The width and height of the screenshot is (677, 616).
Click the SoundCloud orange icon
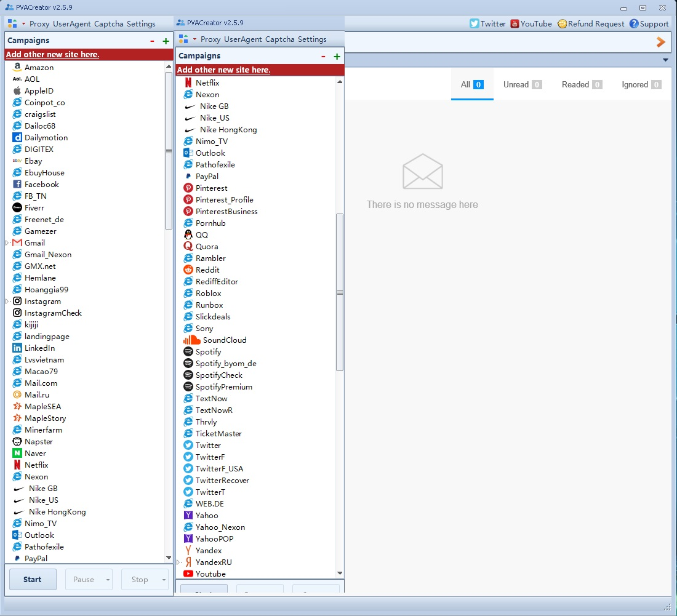[191, 340]
